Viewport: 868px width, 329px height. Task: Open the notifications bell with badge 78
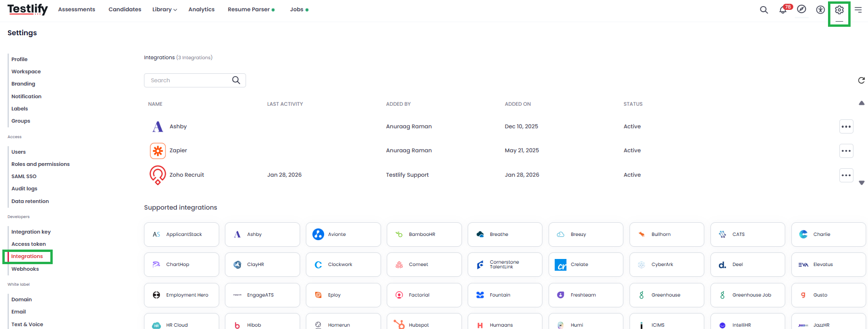784,9
